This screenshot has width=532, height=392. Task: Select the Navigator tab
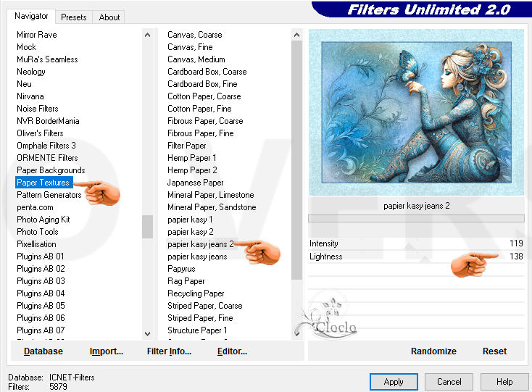tap(31, 16)
